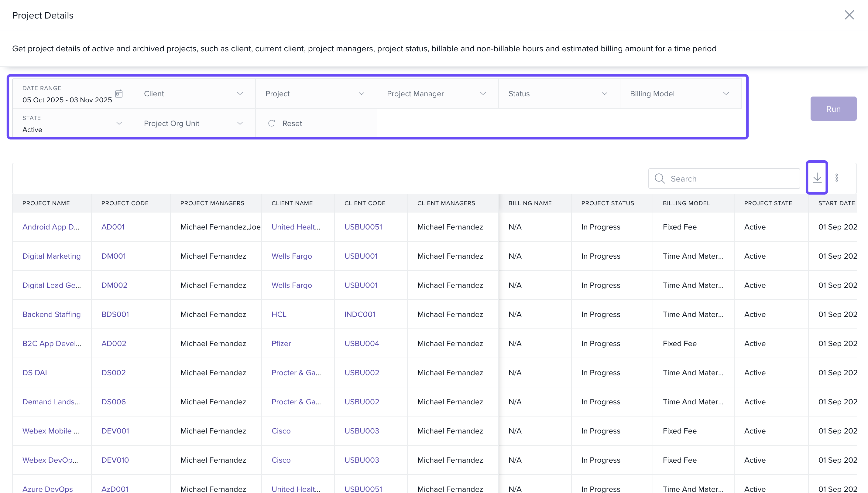This screenshot has height=493, width=868.
Task: Download the report with the download icon
Action: point(817,177)
